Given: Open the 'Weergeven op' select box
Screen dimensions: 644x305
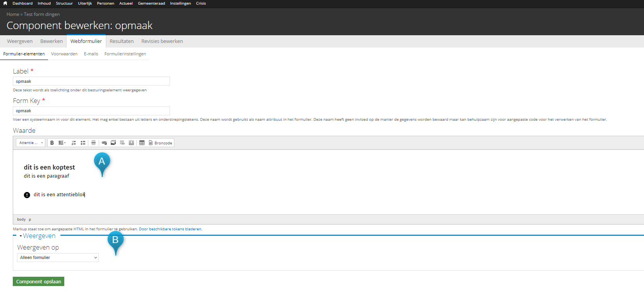Looking at the screenshot, I should pyautogui.click(x=58, y=258).
